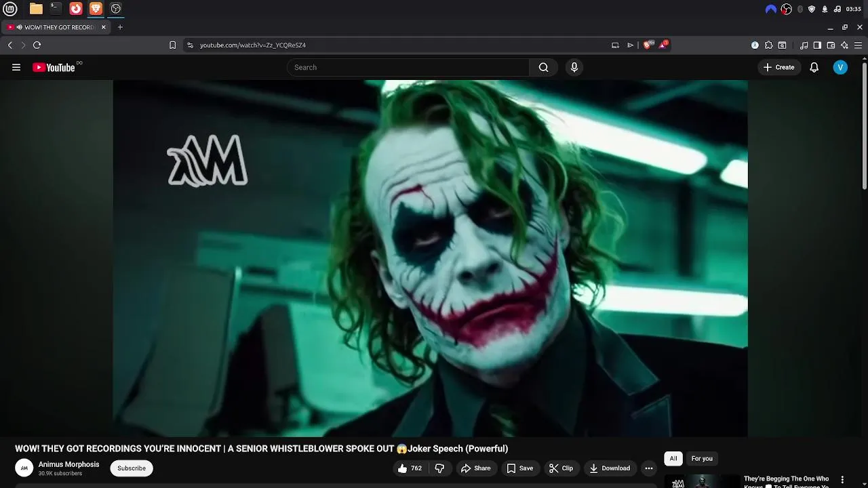Open Firefox from the panel

(76, 9)
